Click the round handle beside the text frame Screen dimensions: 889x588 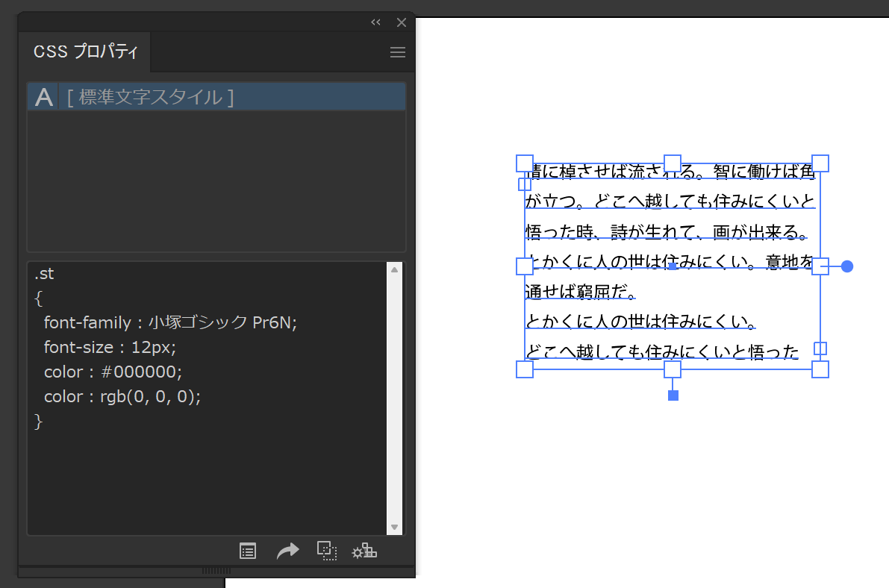coord(847,265)
